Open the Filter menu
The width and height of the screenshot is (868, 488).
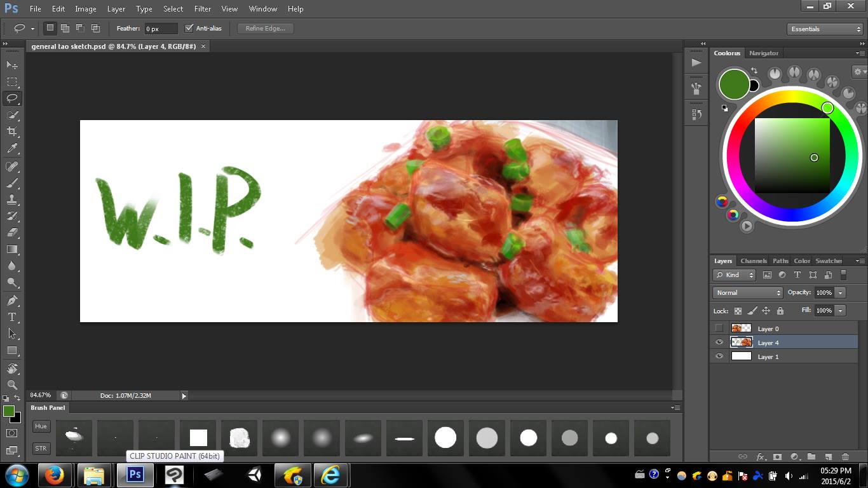[x=203, y=9]
